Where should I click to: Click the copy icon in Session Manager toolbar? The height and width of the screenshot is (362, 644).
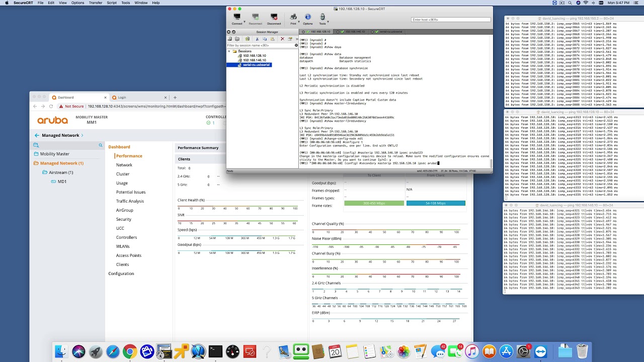coord(265,39)
